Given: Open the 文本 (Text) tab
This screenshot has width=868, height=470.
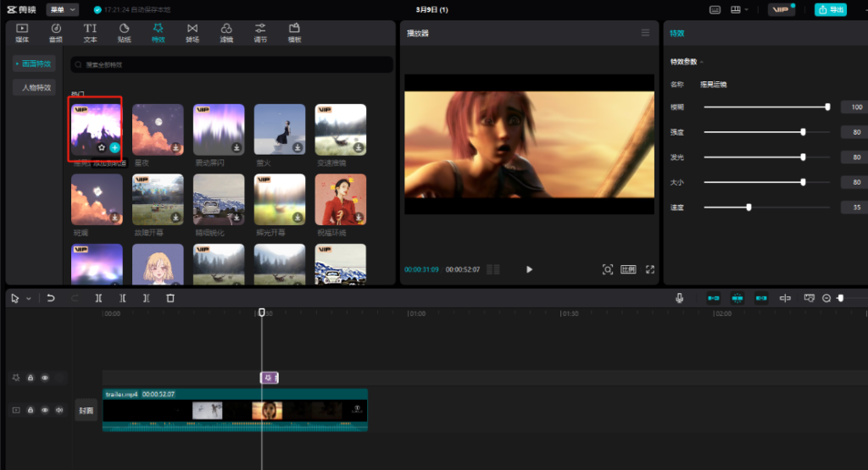Looking at the screenshot, I should pyautogui.click(x=90, y=33).
